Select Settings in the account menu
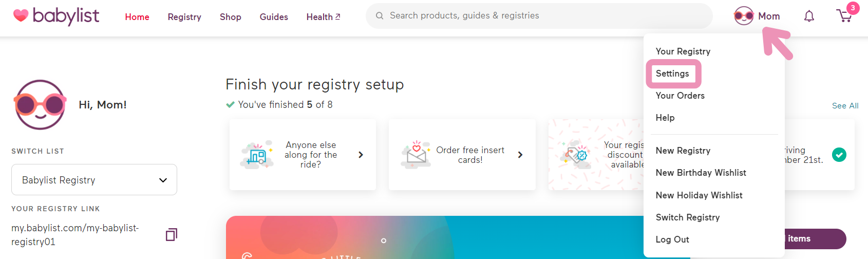This screenshot has width=868, height=259. coord(672,73)
